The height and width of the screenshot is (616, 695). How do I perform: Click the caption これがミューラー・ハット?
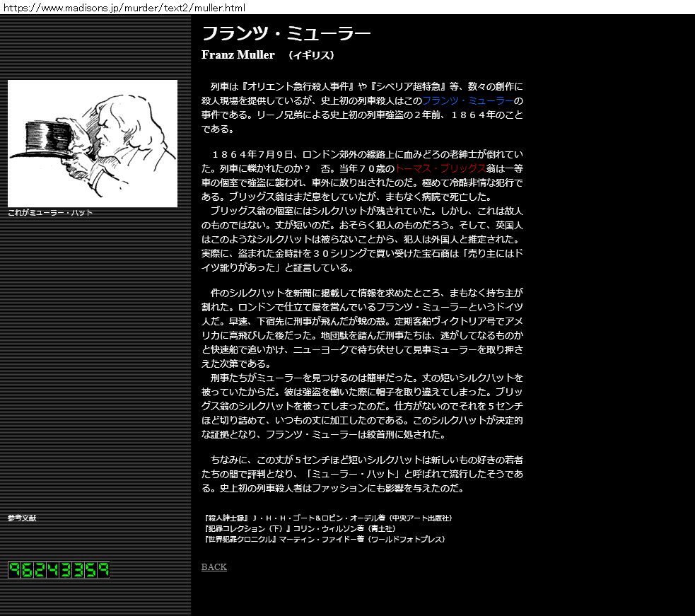(50, 213)
